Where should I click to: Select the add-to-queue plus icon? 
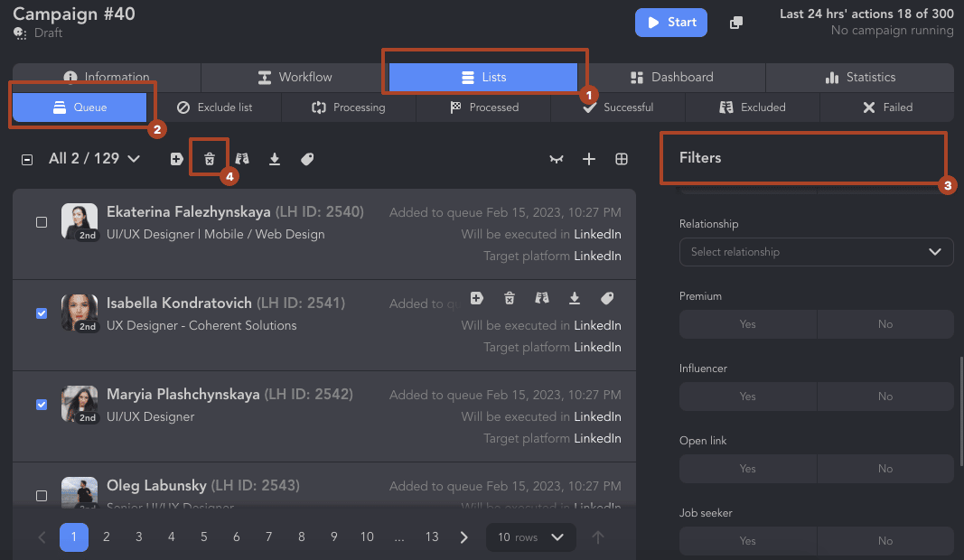176,158
